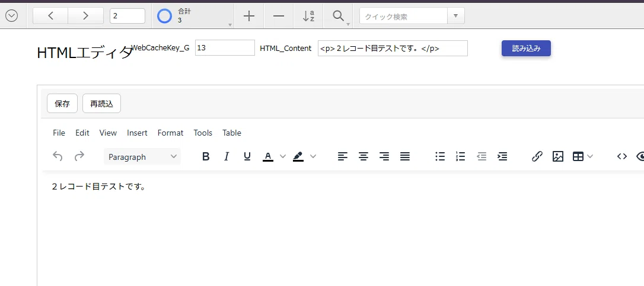Click the 再読込 button

coord(102,104)
